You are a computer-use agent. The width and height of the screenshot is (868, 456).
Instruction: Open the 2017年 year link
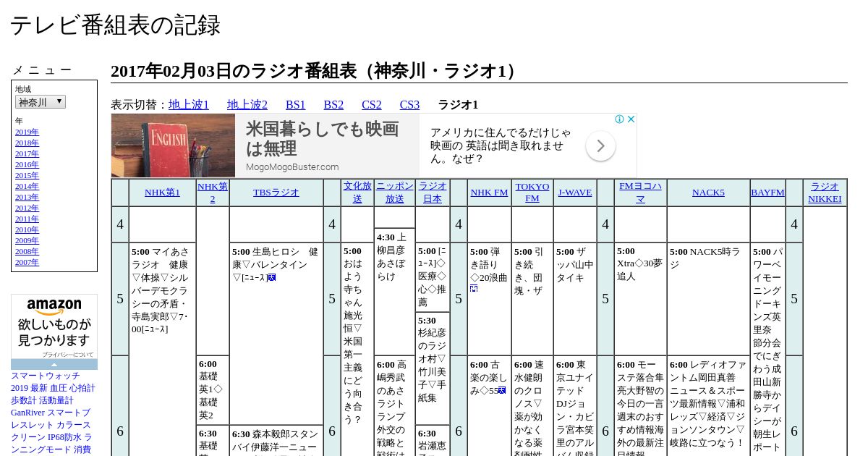click(27, 153)
